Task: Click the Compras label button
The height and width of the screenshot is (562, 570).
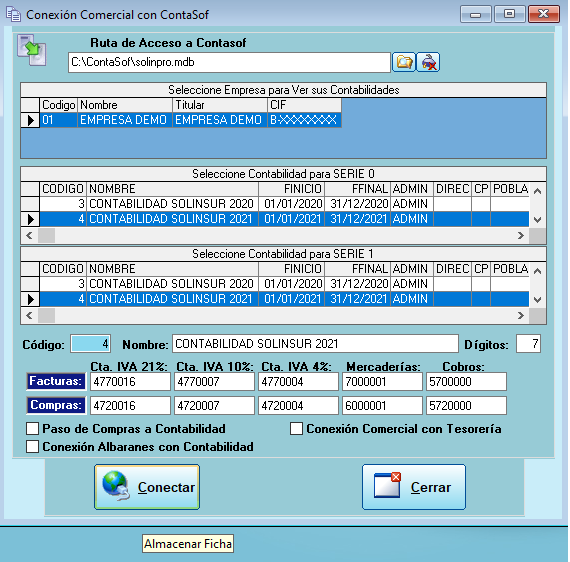Action: tap(56, 405)
